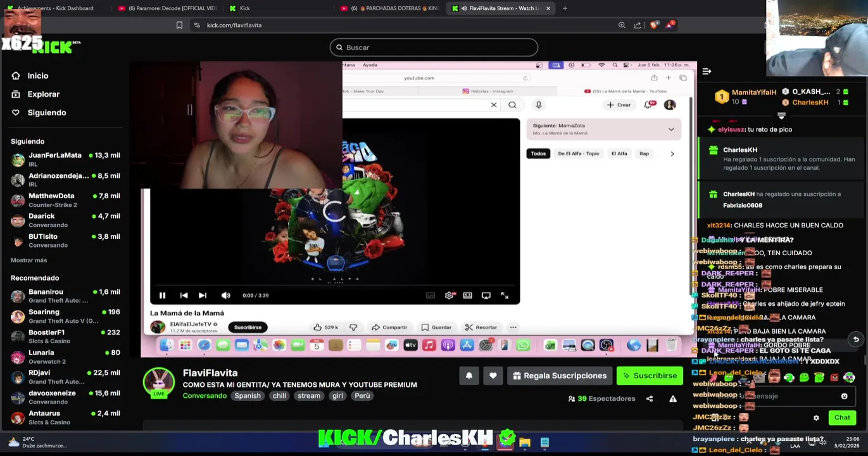Click Compartir button under video

click(389, 327)
